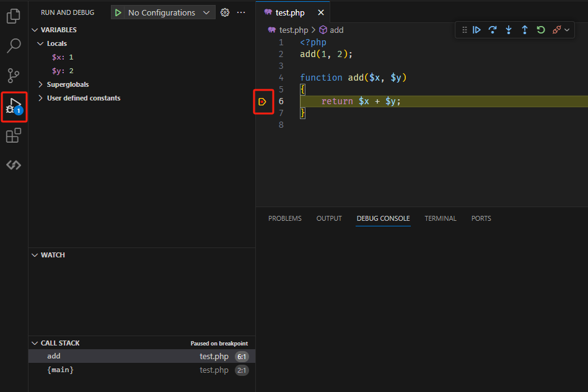Image resolution: width=588 pixels, height=392 pixels.
Task: Click Step Out in the debug toolbar
Action: pyautogui.click(x=525, y=30)
